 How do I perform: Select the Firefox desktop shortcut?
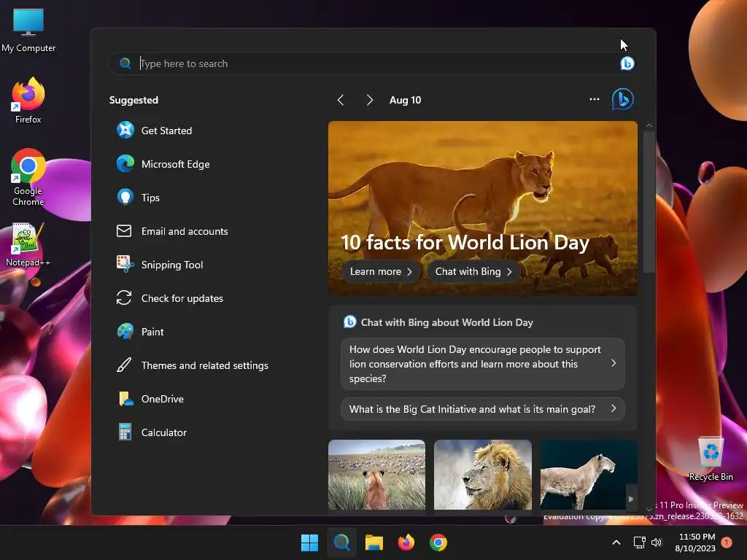click(x=28, y=101)
